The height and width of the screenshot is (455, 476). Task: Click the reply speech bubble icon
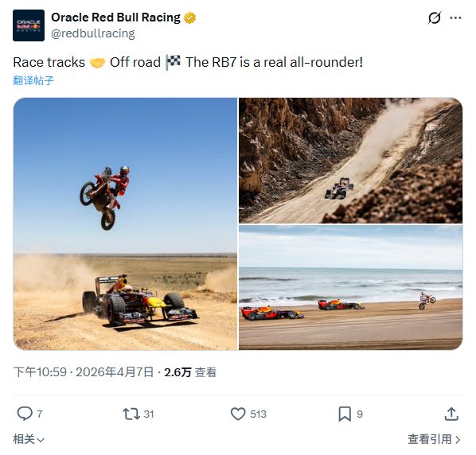pos(25,414)
